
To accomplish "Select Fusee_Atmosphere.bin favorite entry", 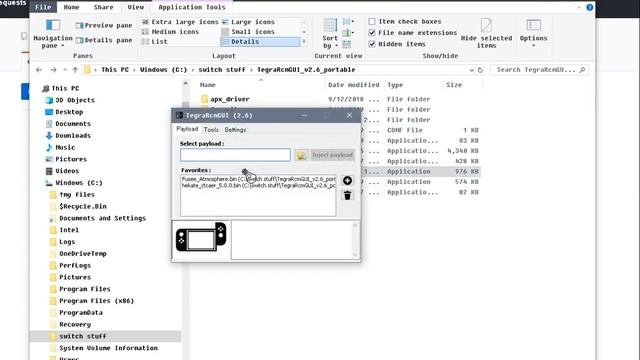I will (258, 179).
